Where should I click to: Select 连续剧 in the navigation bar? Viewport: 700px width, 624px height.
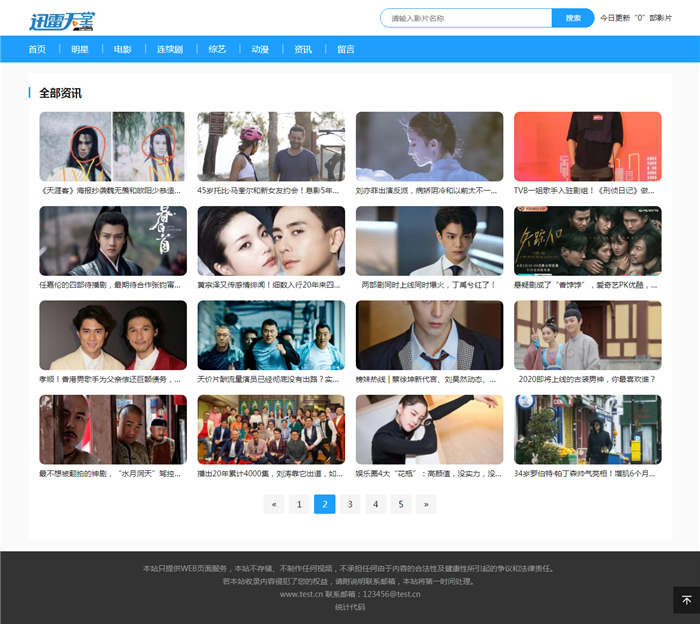point(169,49)
